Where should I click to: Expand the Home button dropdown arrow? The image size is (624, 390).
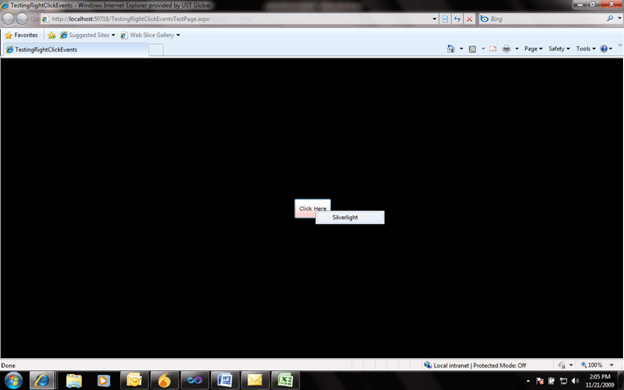pyautogui.click(x=461, y=49)
